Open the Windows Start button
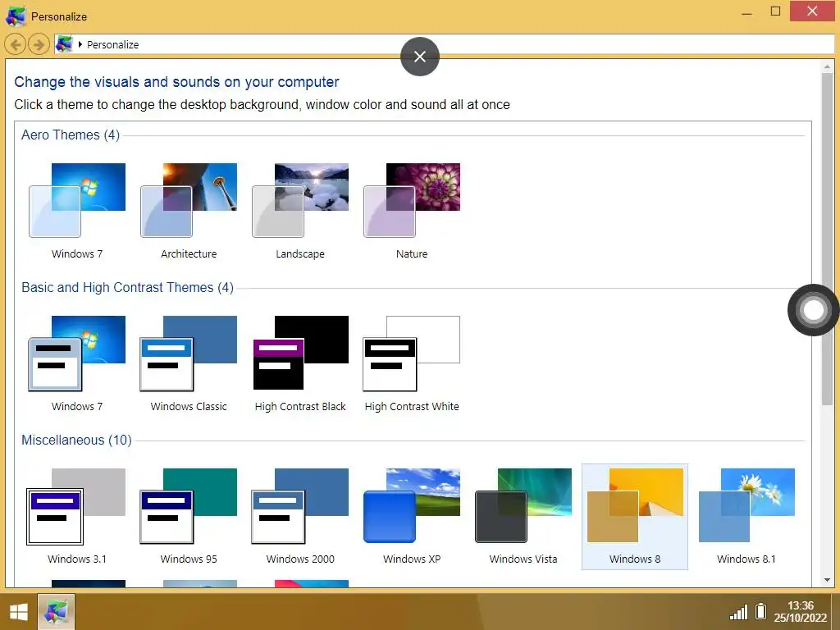This screenshot has width=840, height=630. point(18,612)
